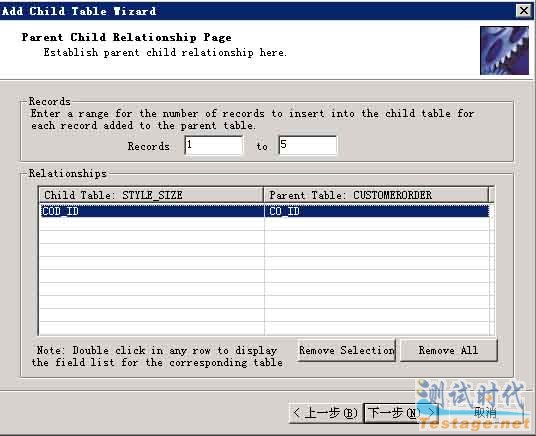Select the CO_ID parent table cell
Viewport: 536px width, 436px height.
click(x=377, y=211)
